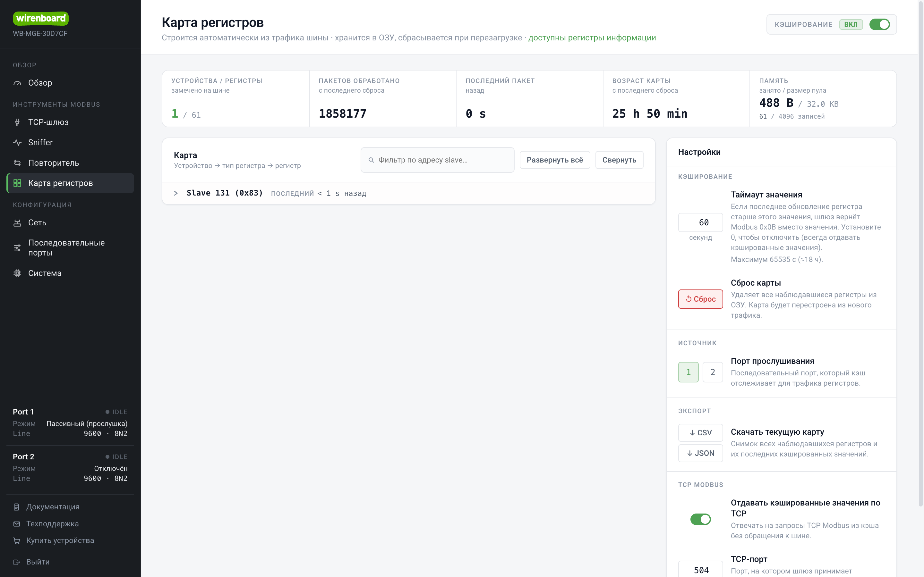
Task: Toggle the Кэширование switch in header
Action: 879,24
